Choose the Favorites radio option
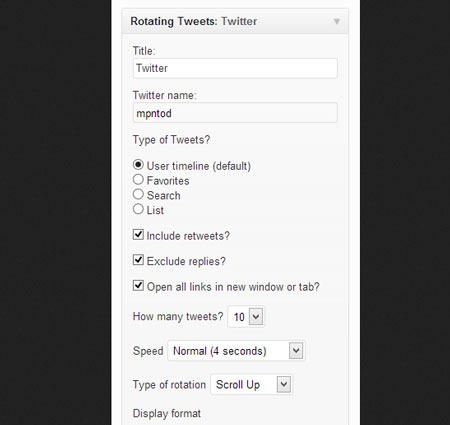 click(138, 180)
